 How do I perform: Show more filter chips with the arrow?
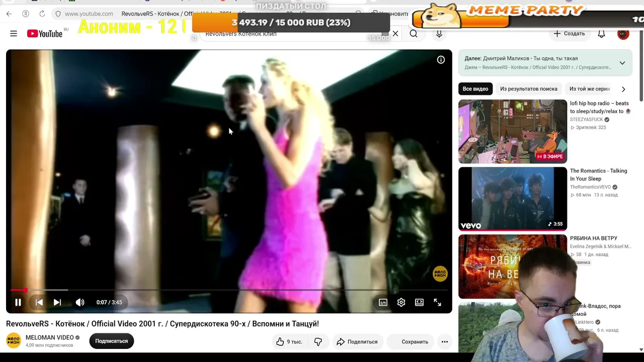coord(623,89)
